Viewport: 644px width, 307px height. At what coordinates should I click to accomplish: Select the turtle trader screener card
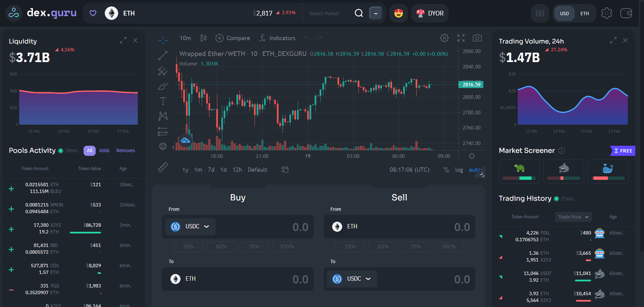pyautogui.click(x=519, y=171)
